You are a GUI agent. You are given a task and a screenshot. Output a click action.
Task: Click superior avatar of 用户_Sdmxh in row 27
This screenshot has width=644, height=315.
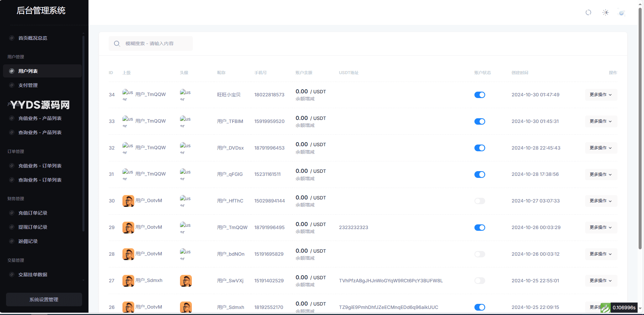pyautogui.click(x=128, y=281)
